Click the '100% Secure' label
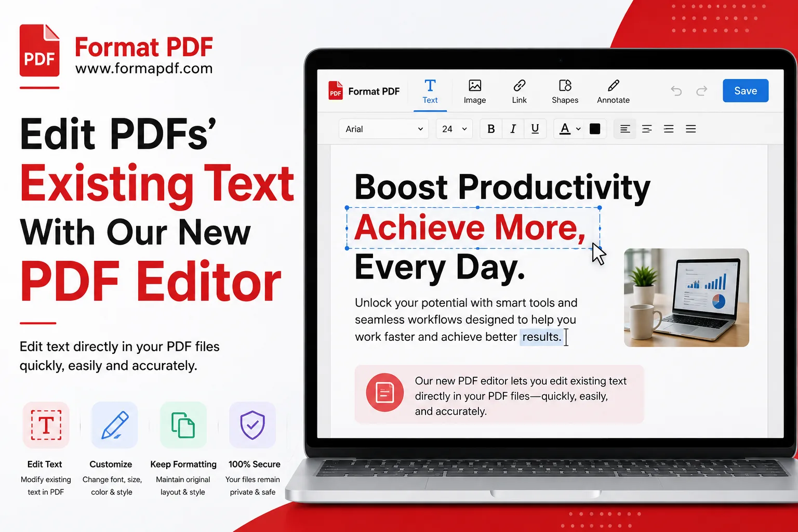The image size is (798, 532). (x=255, y=464)
